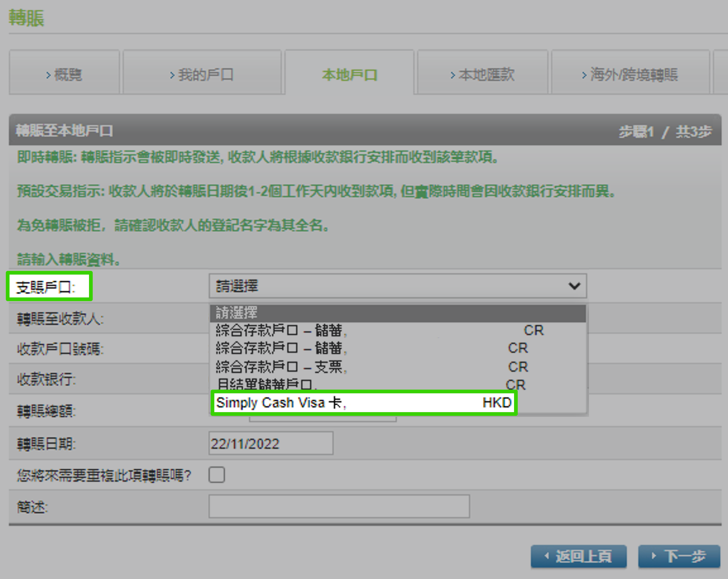Click the 轉賬日期 date field
The image size is (728, 579).
tap(271, 443)
